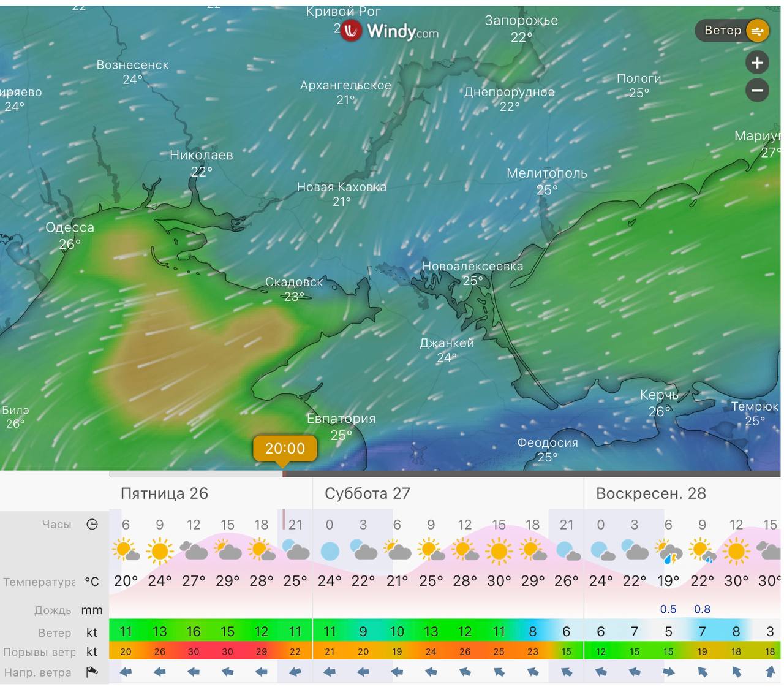Screen dimensions: 784x695
Task: Click the forecast timeline progress bar
Action: pyautogui.click(x=445, y=474)
